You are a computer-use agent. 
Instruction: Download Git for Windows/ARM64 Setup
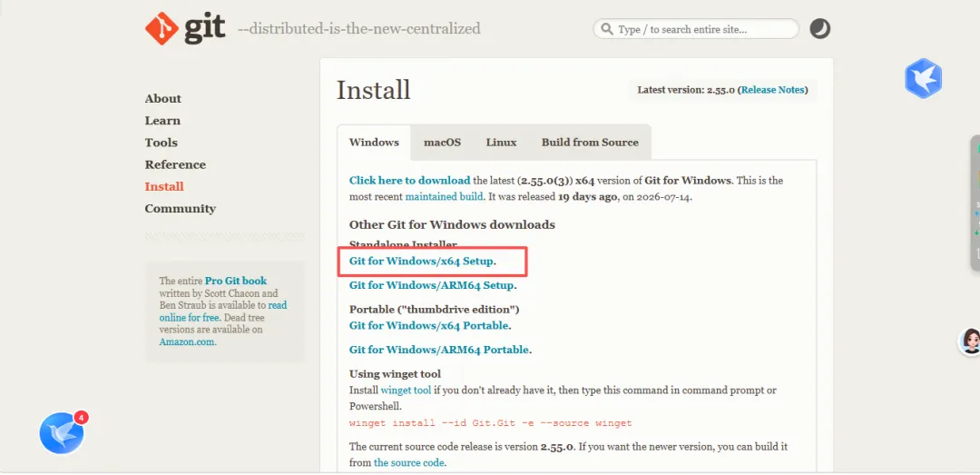[431, 285]
